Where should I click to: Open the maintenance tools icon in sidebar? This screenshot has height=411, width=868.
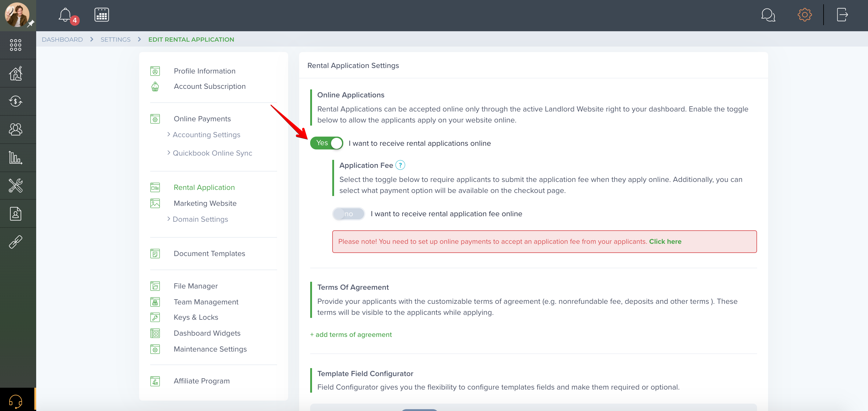tap(16, 186)
